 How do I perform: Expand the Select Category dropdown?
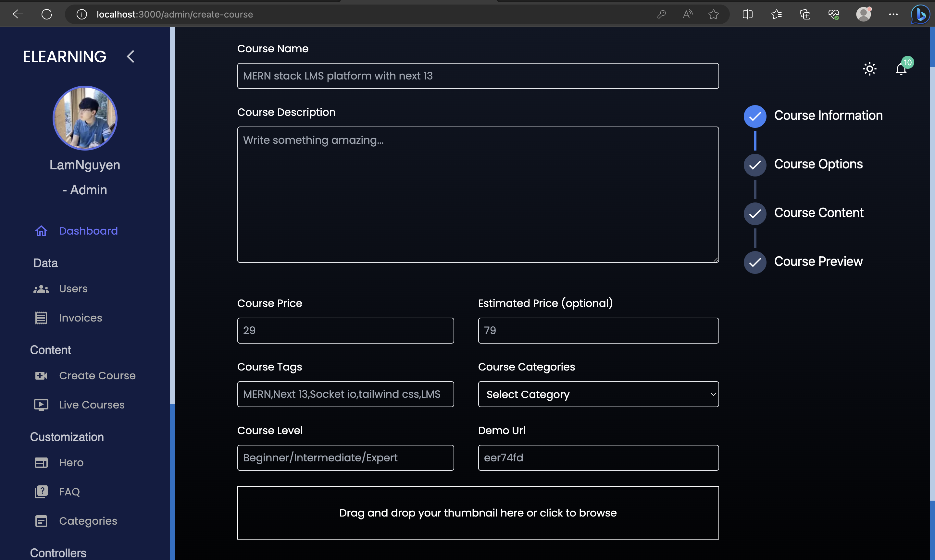598,394
